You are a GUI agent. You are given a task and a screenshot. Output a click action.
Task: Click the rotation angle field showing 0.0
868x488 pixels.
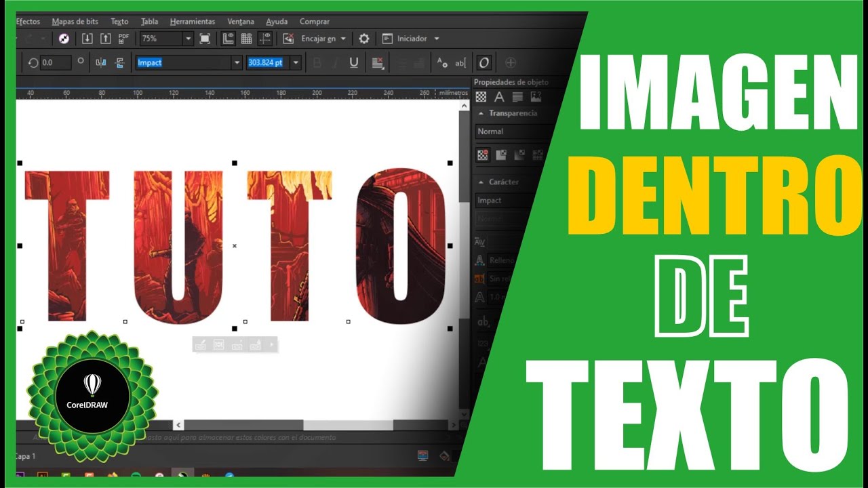[55, 62]
